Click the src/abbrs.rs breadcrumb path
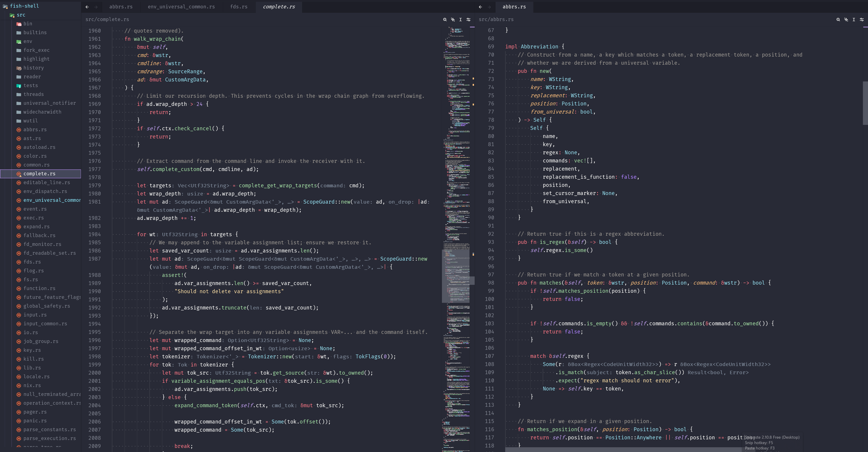868x452 pixels. (496, 19)
